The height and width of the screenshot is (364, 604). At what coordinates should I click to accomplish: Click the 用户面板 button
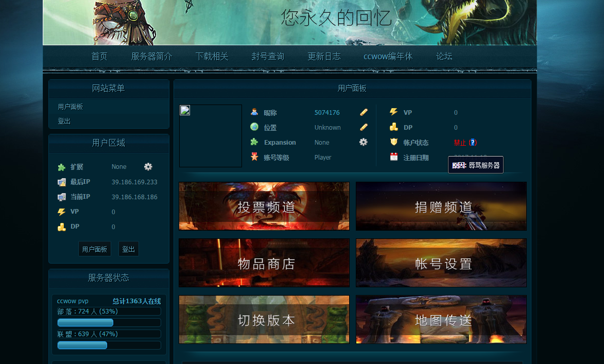(x=94, y=249)
